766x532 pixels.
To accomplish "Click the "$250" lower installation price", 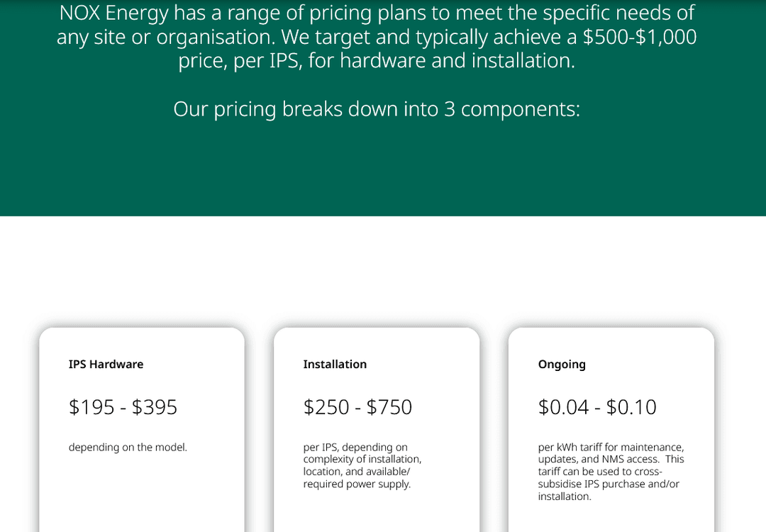I will (326, 407).
